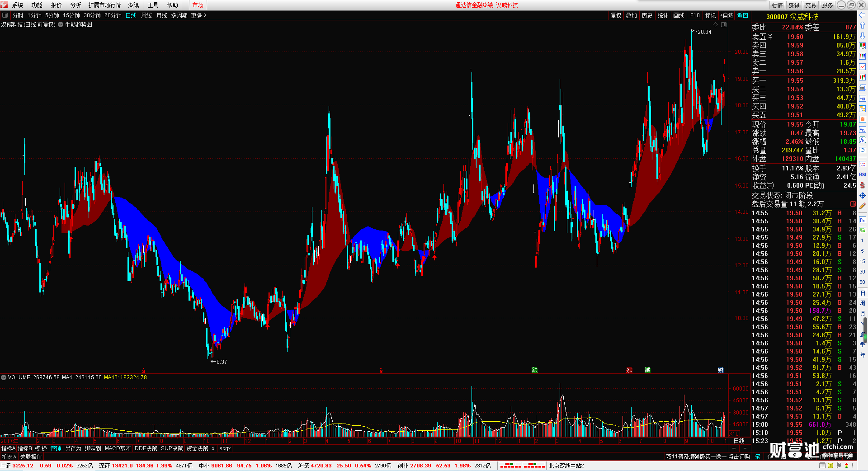Click the window layout icon left of 分时
Screen dimensions: 868x471
5,15
